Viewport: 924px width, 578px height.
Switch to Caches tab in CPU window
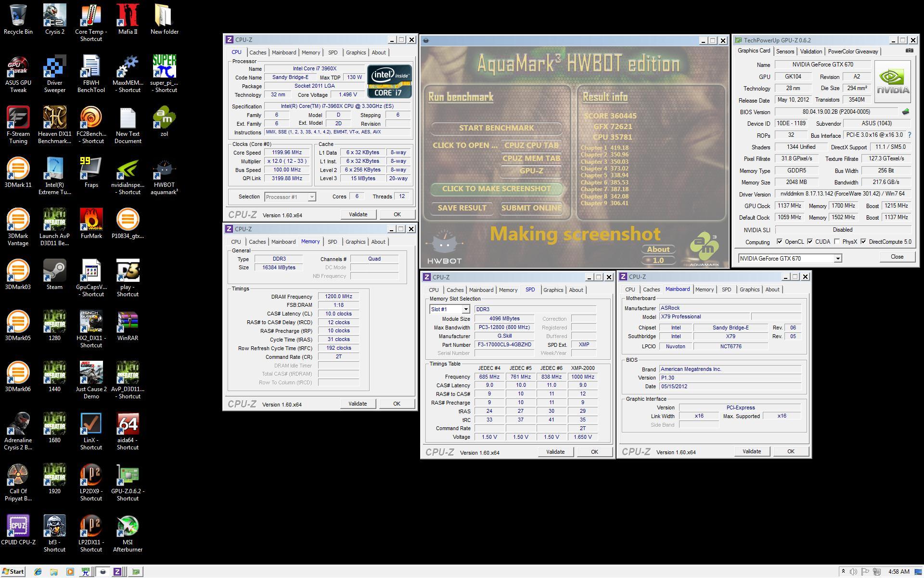point(257,53)
